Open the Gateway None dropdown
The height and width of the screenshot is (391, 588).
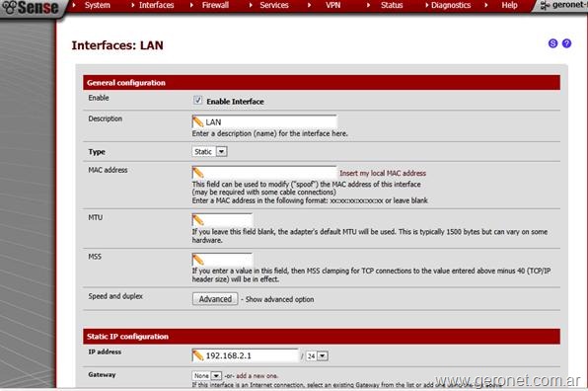(207, 375)
